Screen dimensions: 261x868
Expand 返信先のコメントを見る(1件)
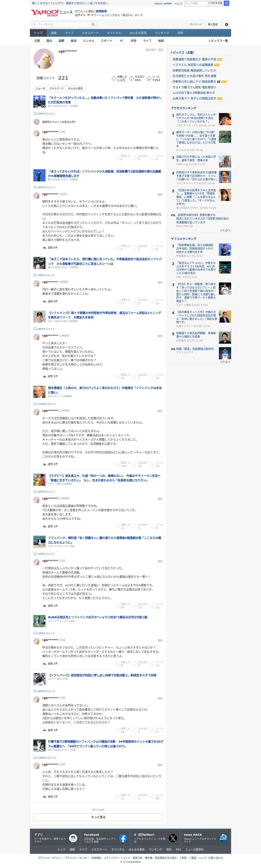[59, 122]
